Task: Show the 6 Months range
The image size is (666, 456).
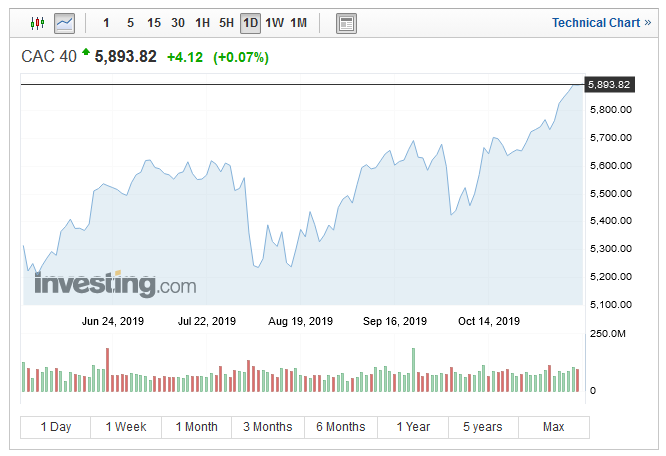Action: (341, 427)
